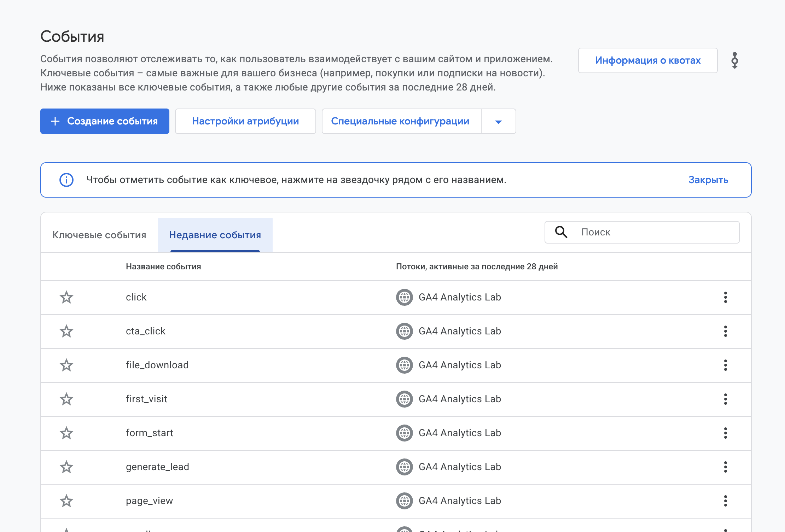The image size is (785, 532).
Task: Star the page_view event
Action: click(66, 501)
